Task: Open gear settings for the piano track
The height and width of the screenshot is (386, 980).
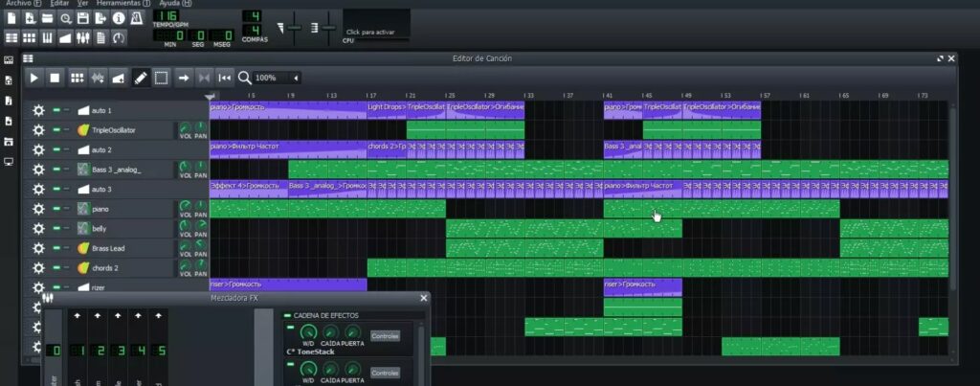Action: point(38,209)
